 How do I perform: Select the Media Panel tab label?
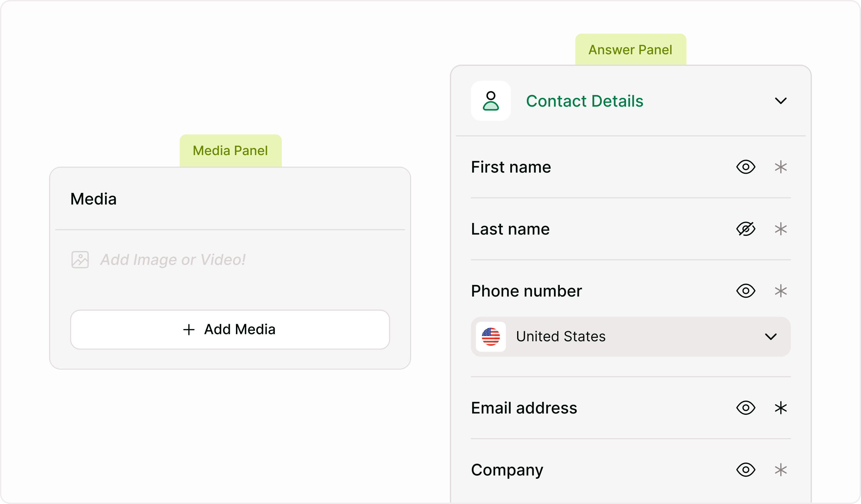pyautogui.click(x=231, y=151)
